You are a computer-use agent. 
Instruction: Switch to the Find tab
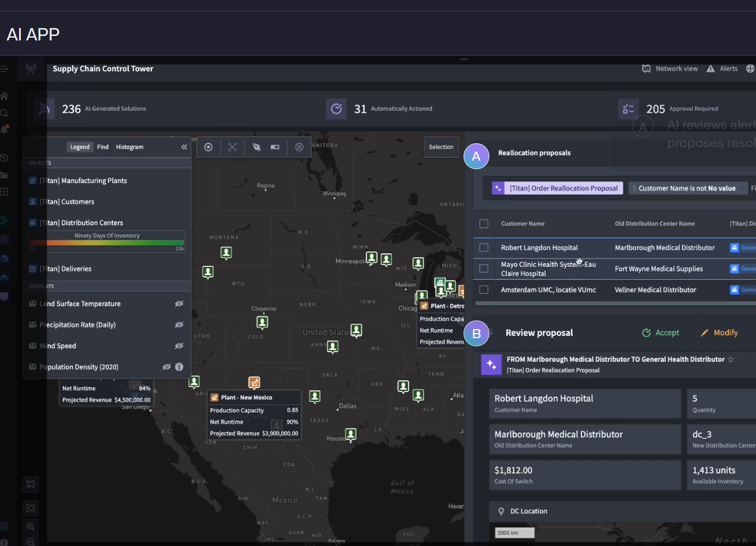(x=103, y=147)
